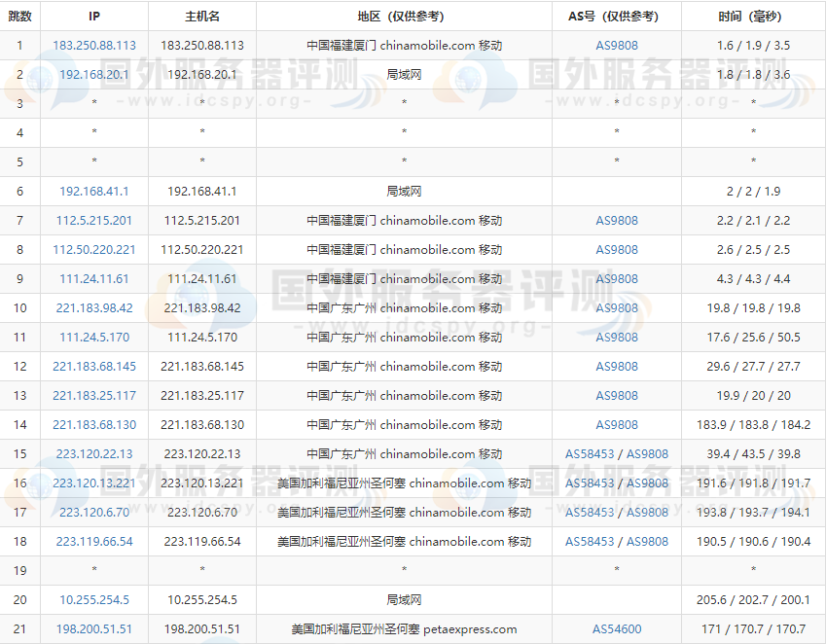
Task: Click IP link 221.183.68.130
Action: tap(94, 425)
